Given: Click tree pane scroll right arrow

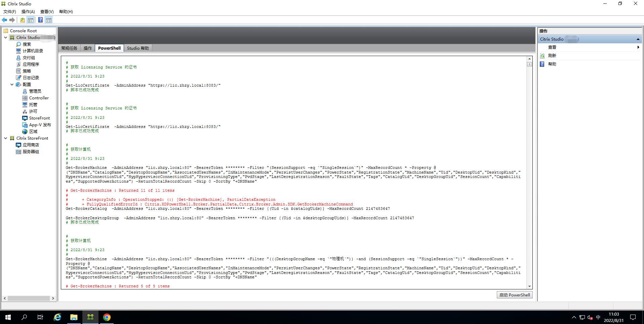Looking at the screenshot, I should [53, 298].
